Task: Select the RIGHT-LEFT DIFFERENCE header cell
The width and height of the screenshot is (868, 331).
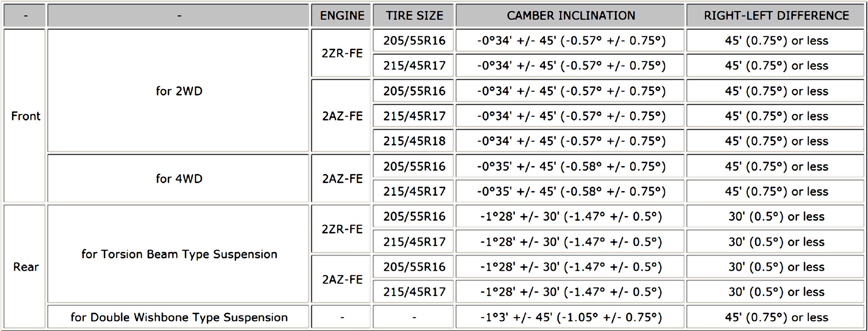Action: pos(776,16)
